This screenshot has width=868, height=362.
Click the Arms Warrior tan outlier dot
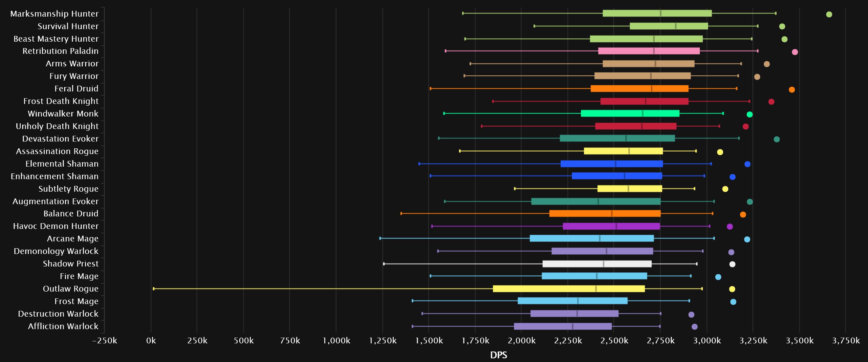767,64
